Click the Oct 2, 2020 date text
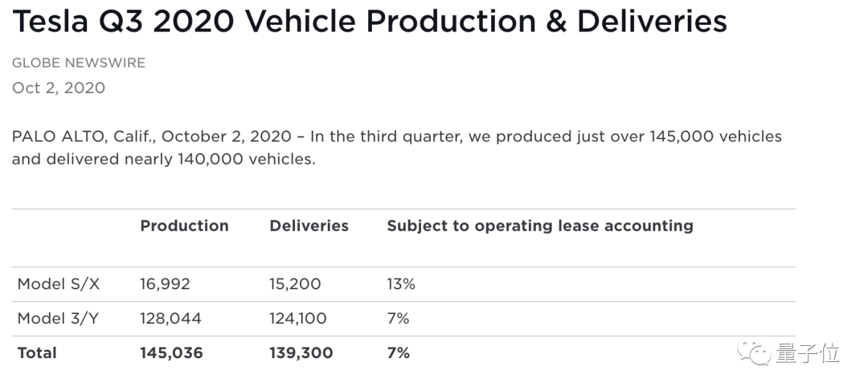Screen dimensions: 868x391 point(59,88)
